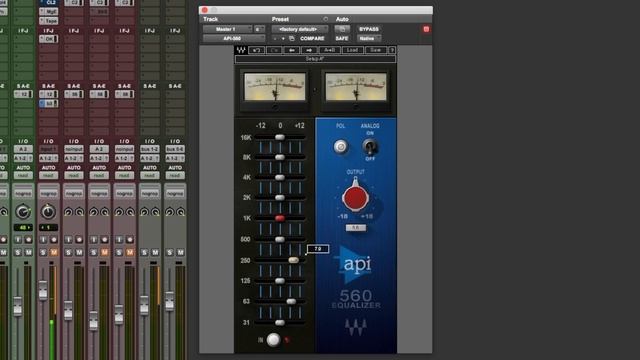The image size is (640, 360).
Task: Click the redo arrow in Waves toolbar
Action: tap(274, 50)
